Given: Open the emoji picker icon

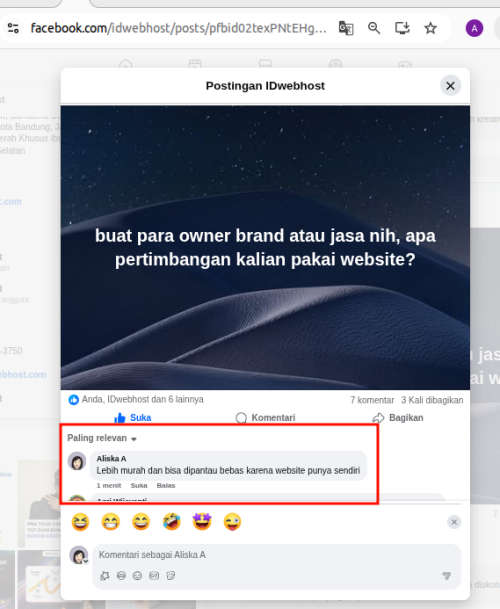Looking at the screenshot, I should tap(137, 576).
